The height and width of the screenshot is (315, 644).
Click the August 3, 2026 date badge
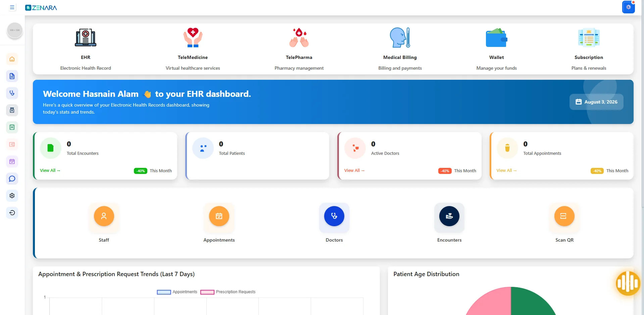[x=596, y=102]
